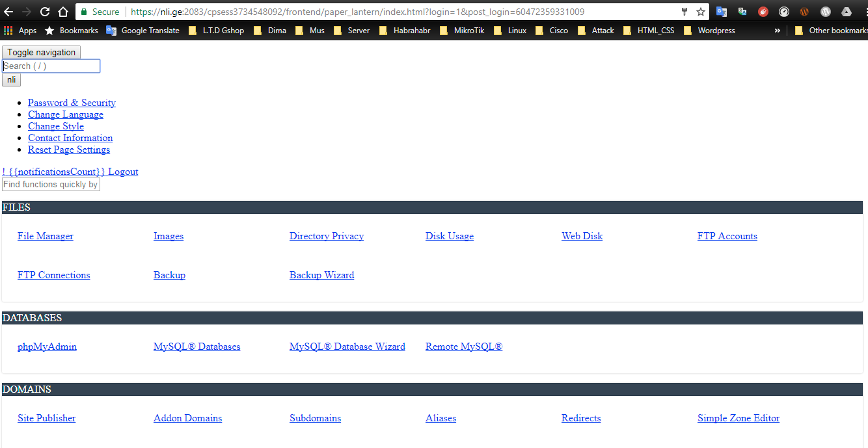Focus the Search ( / ) field
The image size is (868, 448).
pos(51,66)
